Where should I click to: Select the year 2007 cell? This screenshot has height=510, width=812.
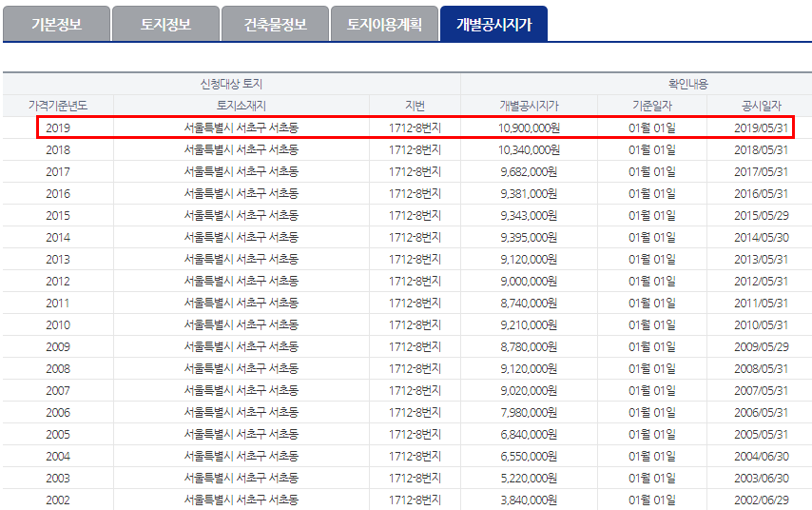58,390
